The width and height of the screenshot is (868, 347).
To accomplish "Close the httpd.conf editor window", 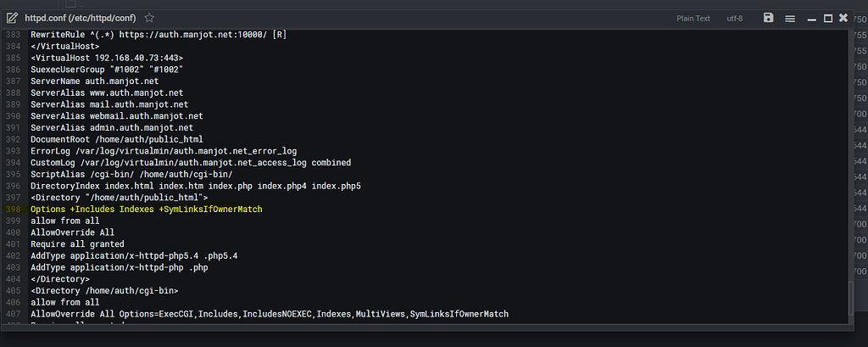I will [x=843, y=18].
